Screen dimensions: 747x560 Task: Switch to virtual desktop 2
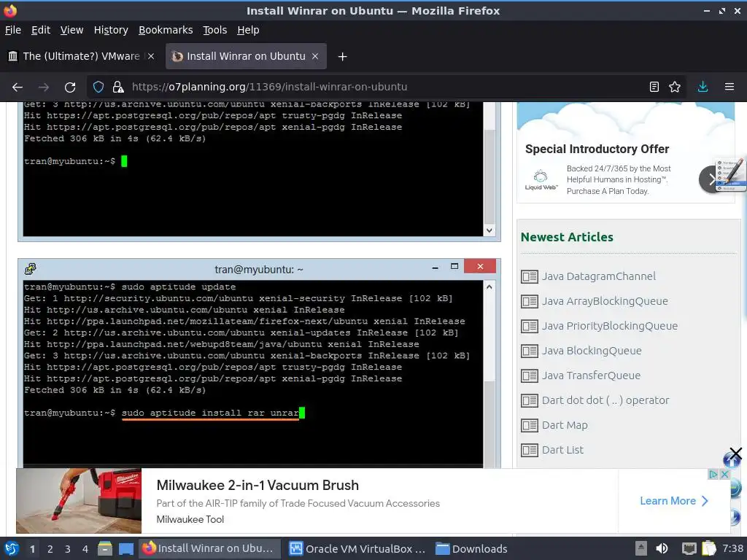tap(50, 549)
